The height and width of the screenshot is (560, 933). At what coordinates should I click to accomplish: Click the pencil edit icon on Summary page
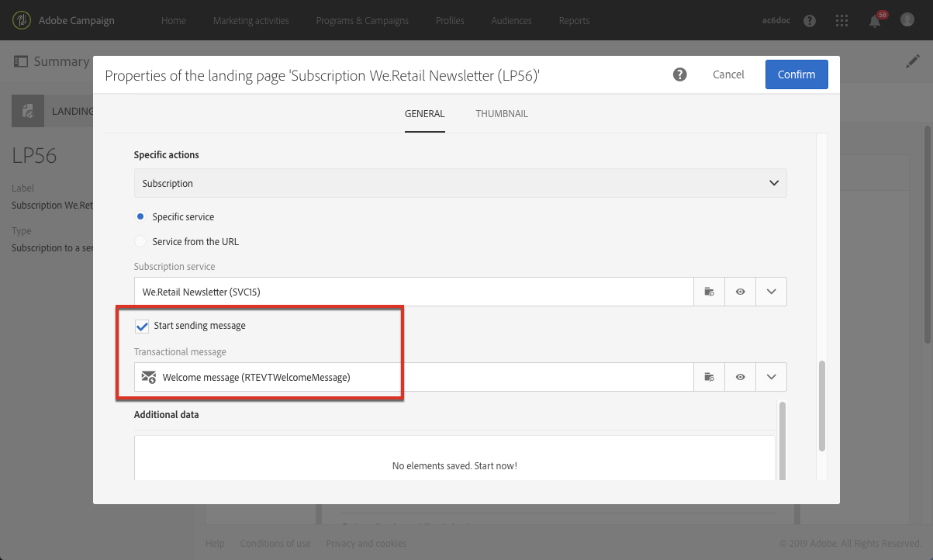[x=913, y=61]
